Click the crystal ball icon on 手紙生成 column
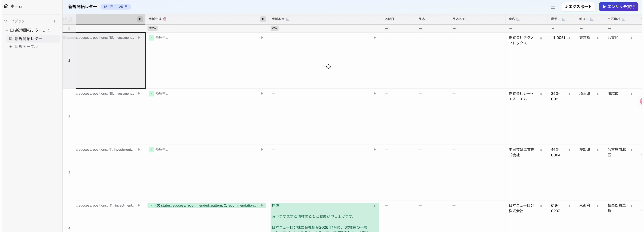This screenshot has height=232, width=644. 165,19
